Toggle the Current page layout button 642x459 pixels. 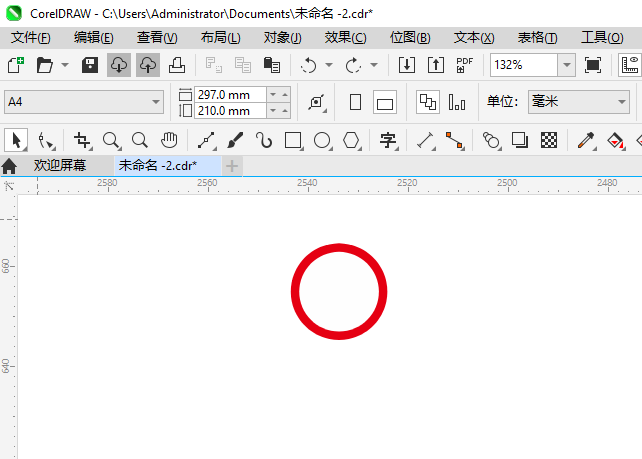(457, 102)
